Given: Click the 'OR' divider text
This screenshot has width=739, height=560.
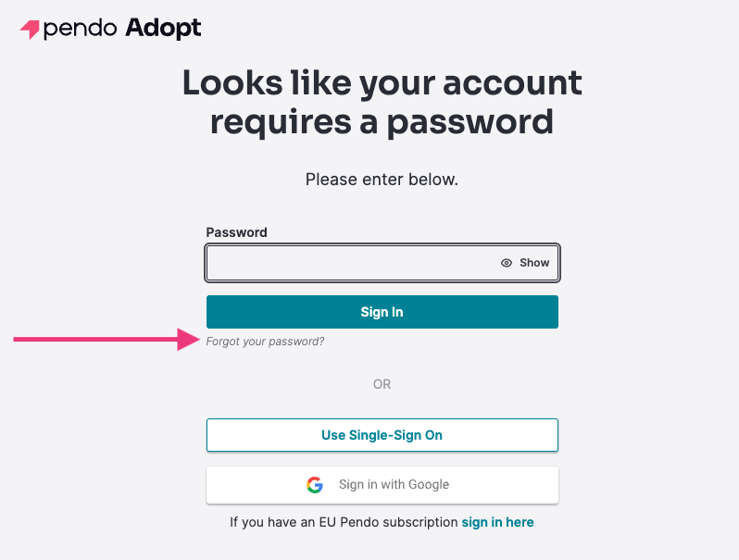Looking at the screenshot, I should point(382,384).
